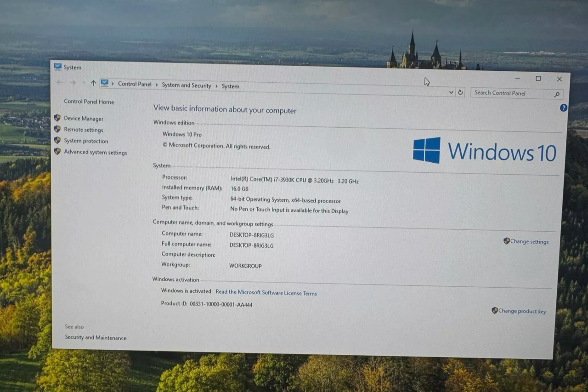Click the shield icon beside Advanced system settings
Viewport: 588px width, 392px height.
pos(57,151)
